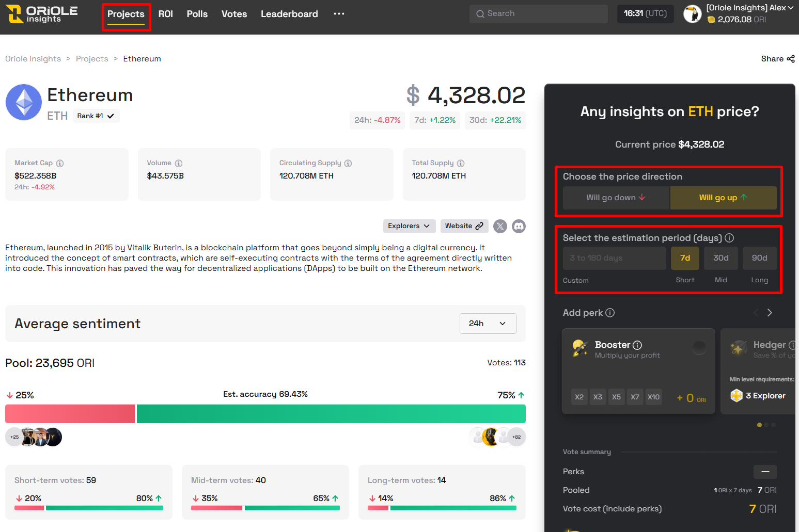Select the Will go up option
The width and height of the screenshot is (799, 532).
[x=723, y=198]
